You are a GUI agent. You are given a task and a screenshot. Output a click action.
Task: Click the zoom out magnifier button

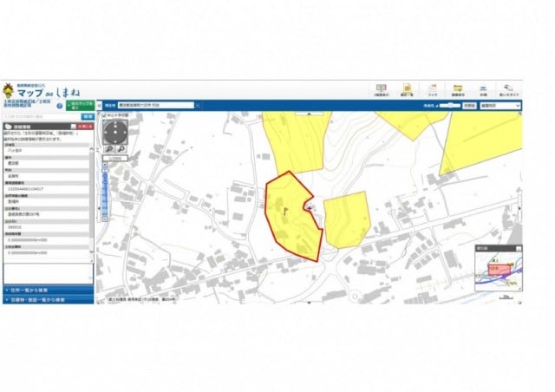121,150
